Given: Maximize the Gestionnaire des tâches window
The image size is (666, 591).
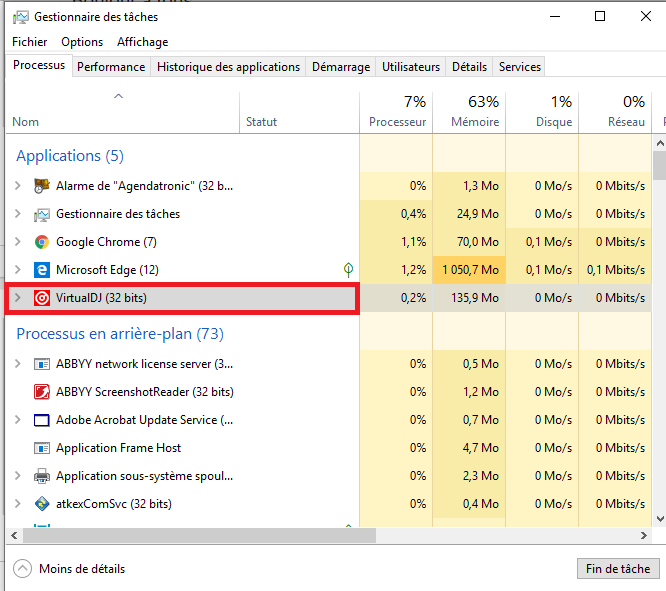Looking at the screenshot, I should pyautogui.click(x=600, y=17).
